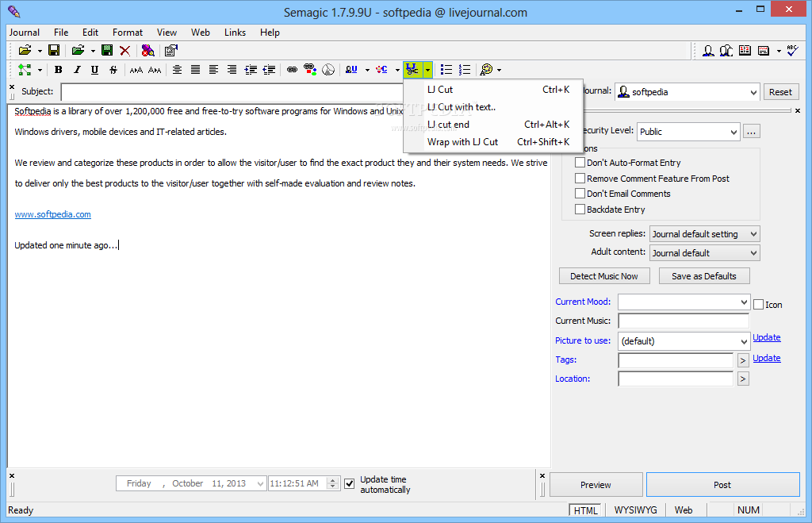Click Detect Music Now button
812x523 pixels.
tap(603, 276)
